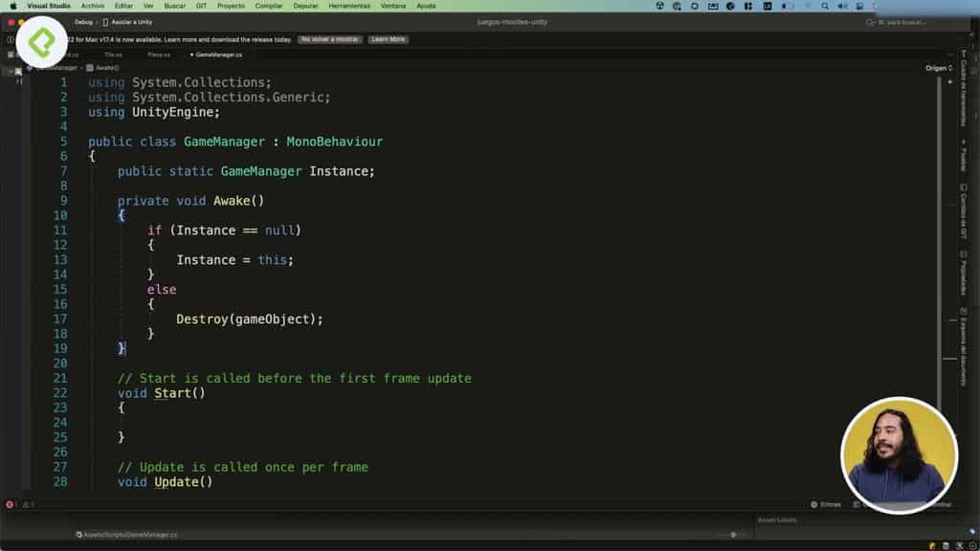
Task: Open the GIT menu
Action: click(201, 6)
